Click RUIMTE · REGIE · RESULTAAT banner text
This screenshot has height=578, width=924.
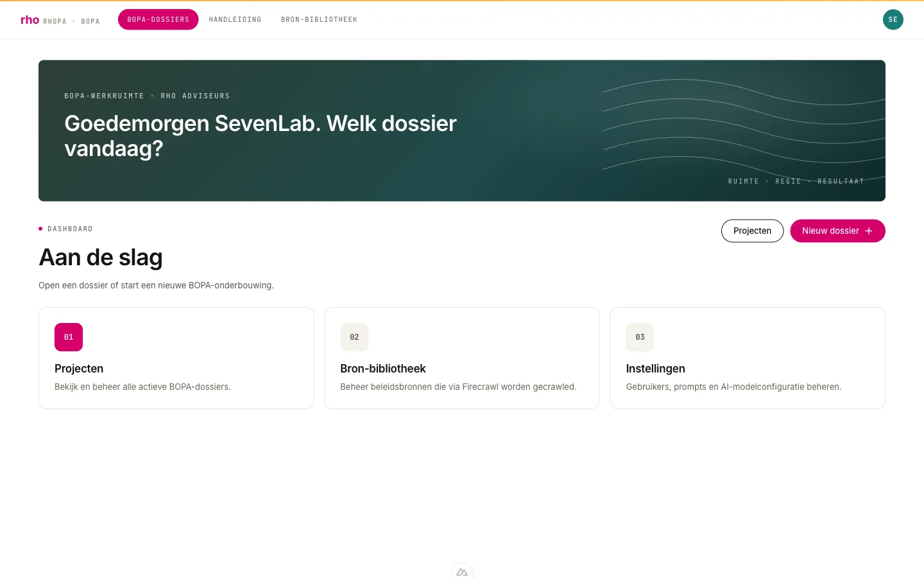(796, 181)
